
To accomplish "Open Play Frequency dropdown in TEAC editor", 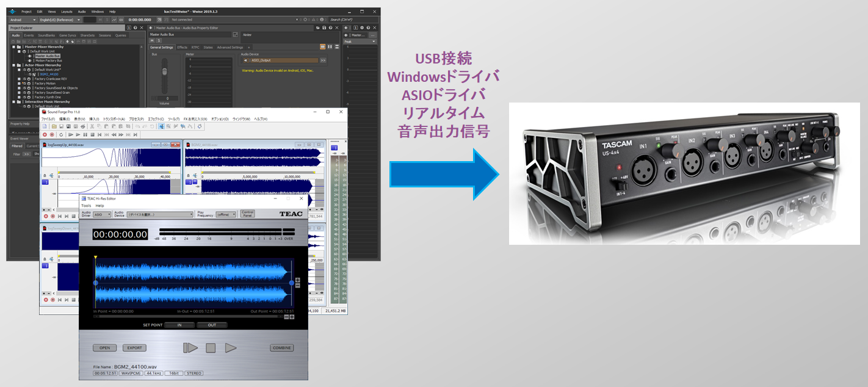I will (225, 214).
